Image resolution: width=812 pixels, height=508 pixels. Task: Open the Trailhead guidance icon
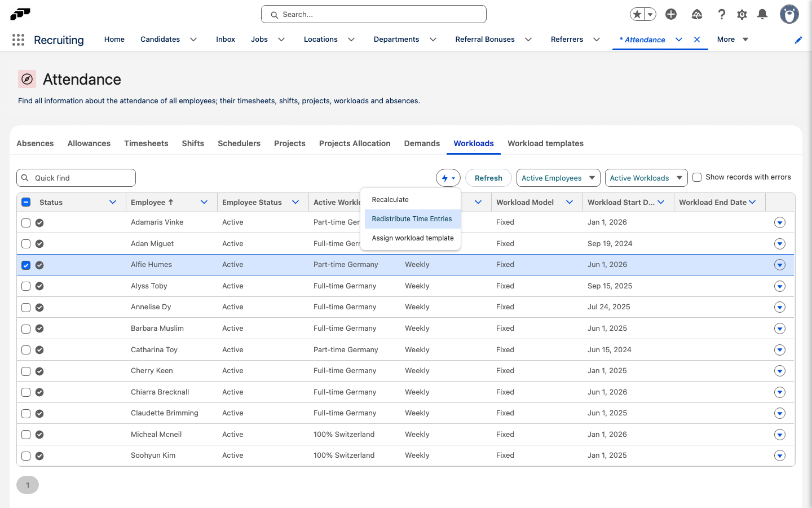point(697,15)
